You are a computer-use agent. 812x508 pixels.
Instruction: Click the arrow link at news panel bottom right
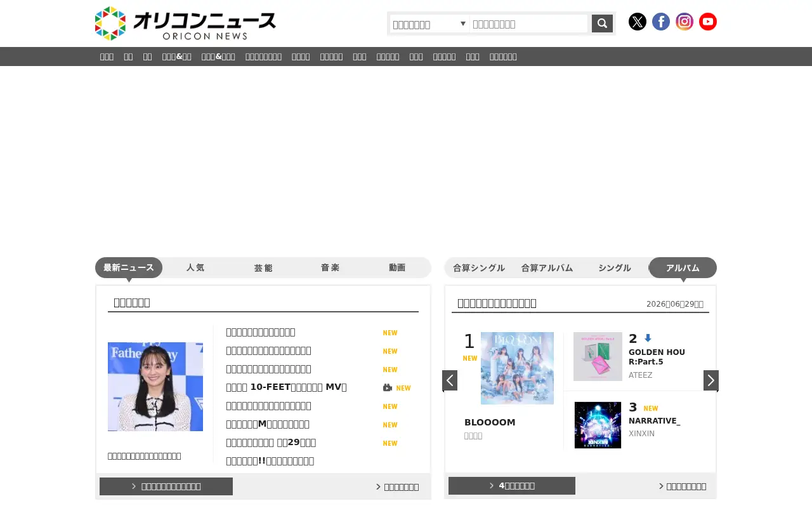[398, 487]
